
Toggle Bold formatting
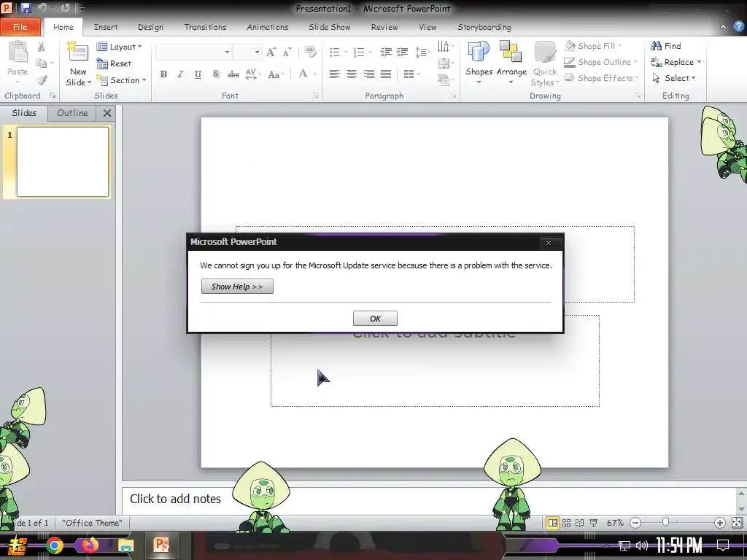pyautogui.click(x=163, y=74)
